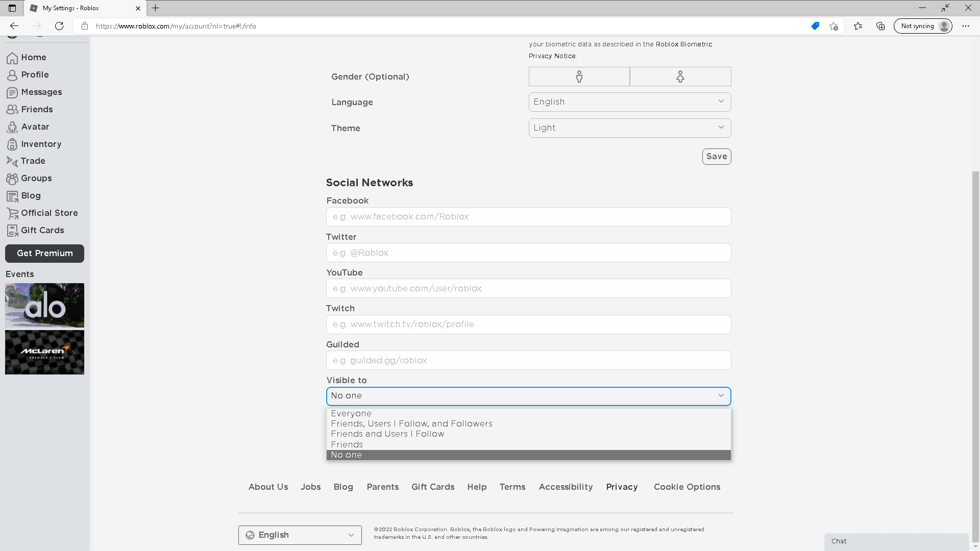
Task: View site information lock icon
Action: (x=85, y=26)
